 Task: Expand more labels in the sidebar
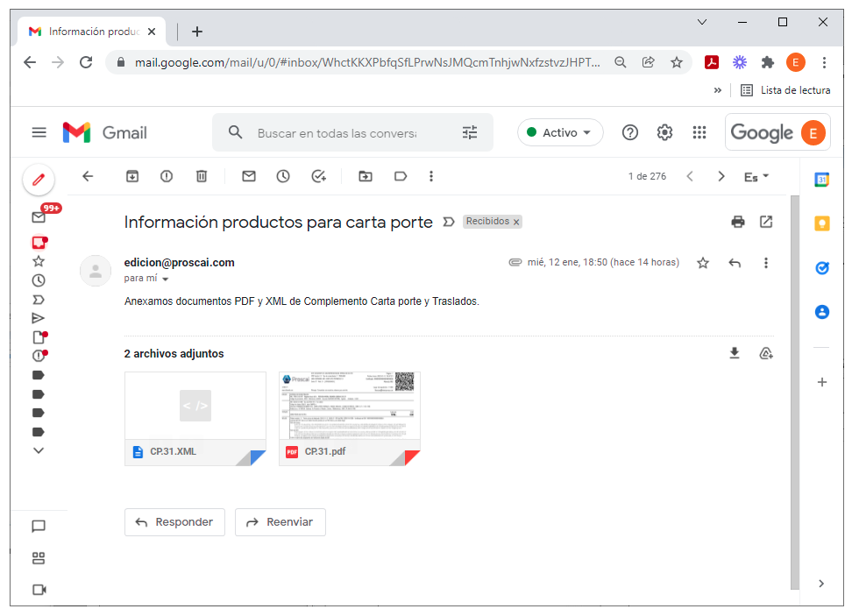(x=39, y=450)
